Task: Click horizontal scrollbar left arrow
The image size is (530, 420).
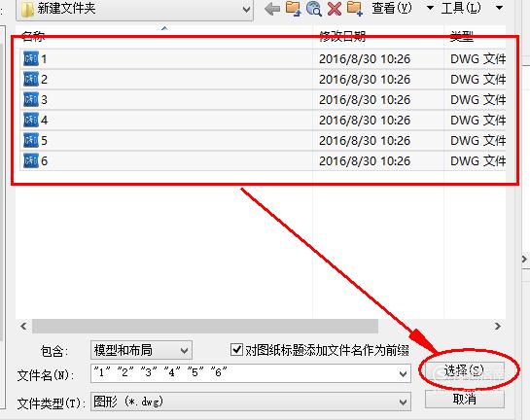Action: [x=23, y=326]
